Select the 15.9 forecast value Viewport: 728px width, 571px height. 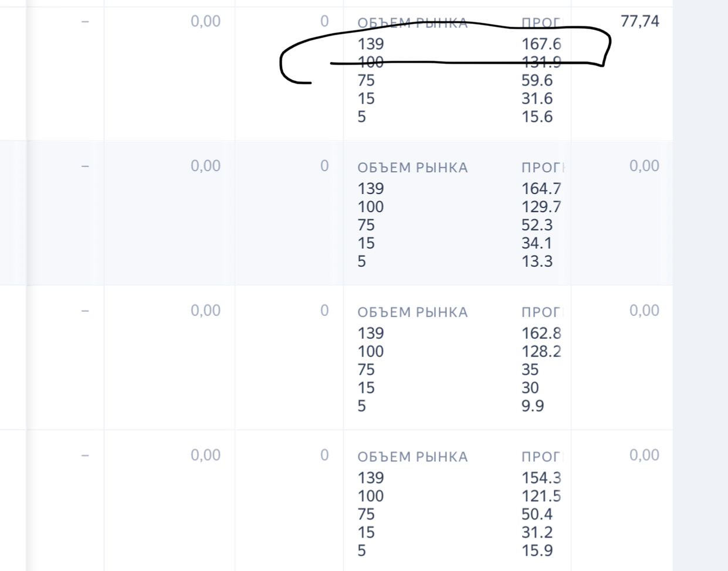point(537,550)
